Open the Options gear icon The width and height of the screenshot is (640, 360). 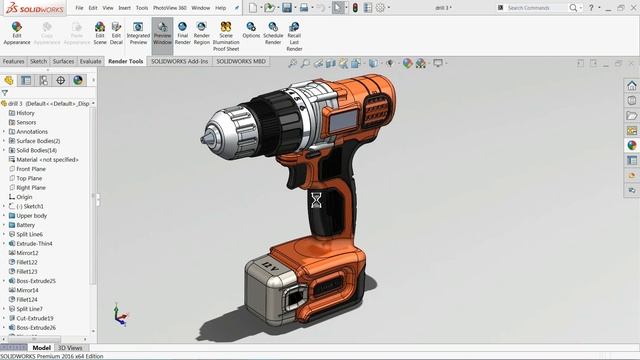tap(380, 7)
